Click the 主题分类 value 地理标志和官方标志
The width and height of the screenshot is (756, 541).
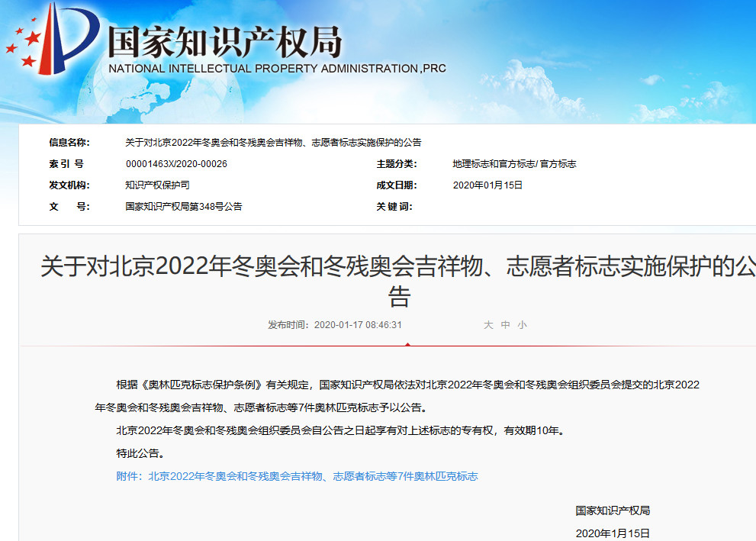click(x=513, y=163)
